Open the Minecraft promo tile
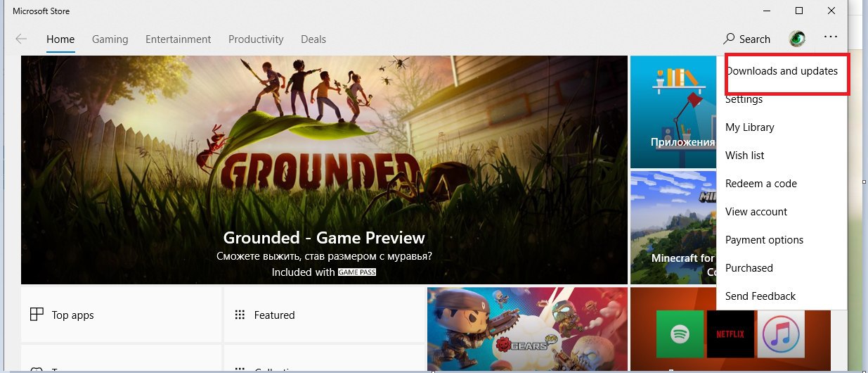This screenshot has width=868, height=373. click(673, 227)
